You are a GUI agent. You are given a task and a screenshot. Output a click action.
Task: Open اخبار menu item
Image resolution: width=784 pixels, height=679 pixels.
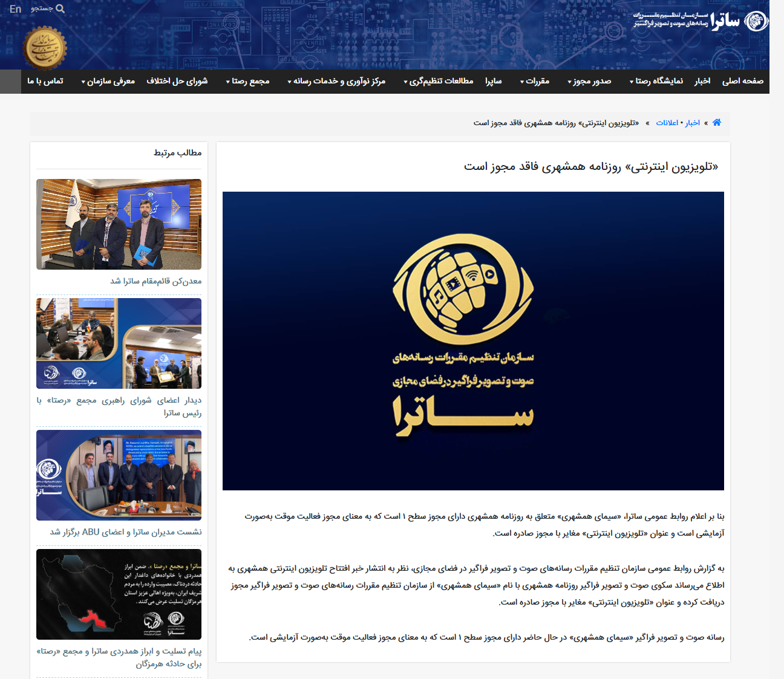point(702,81)
